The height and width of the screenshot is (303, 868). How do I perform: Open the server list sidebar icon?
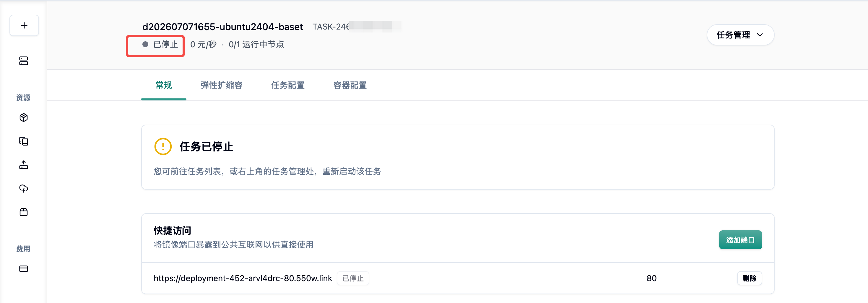point(24,61)
